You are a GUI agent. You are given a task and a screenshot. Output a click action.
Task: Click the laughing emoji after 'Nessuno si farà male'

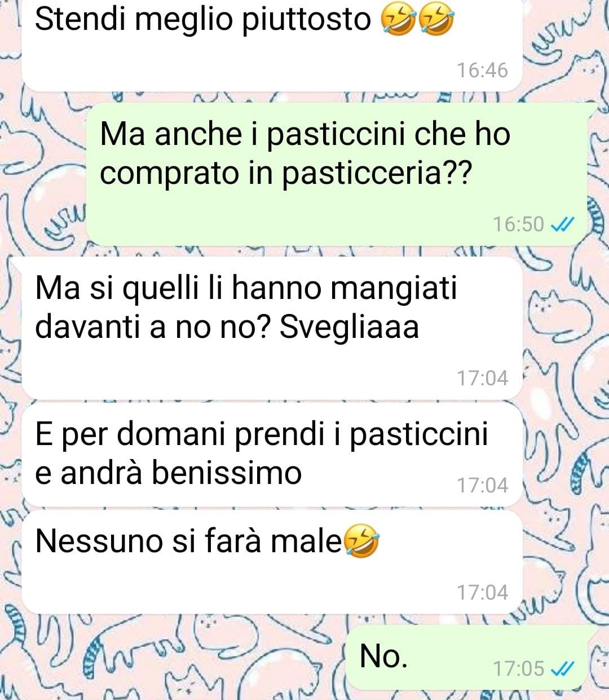click(361, 541)
